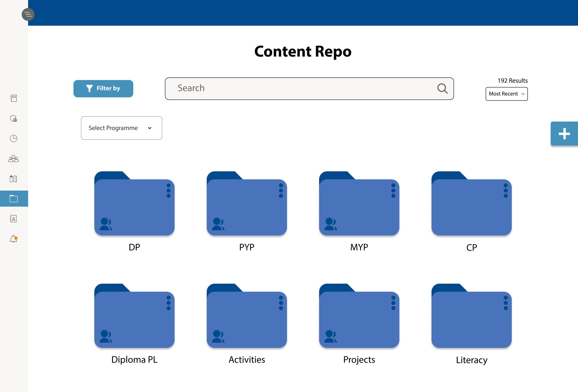Open the people group sidebar icon
The image size is (578, 392).
pos(14,159)
